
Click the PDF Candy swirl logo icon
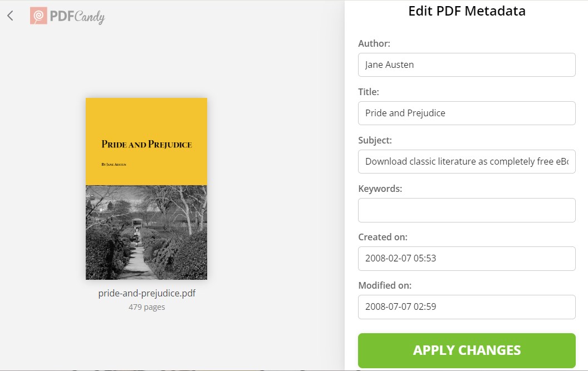[38, 16]
